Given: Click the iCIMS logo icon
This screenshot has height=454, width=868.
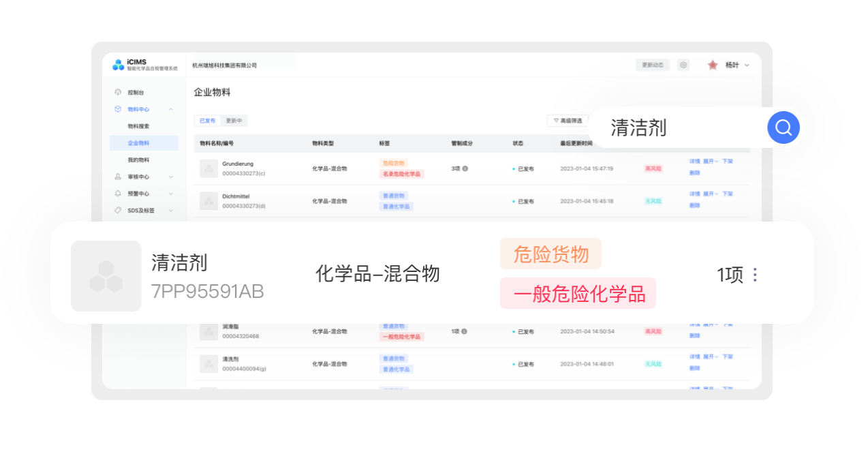Looking at the screenshot, I should 119,65.
